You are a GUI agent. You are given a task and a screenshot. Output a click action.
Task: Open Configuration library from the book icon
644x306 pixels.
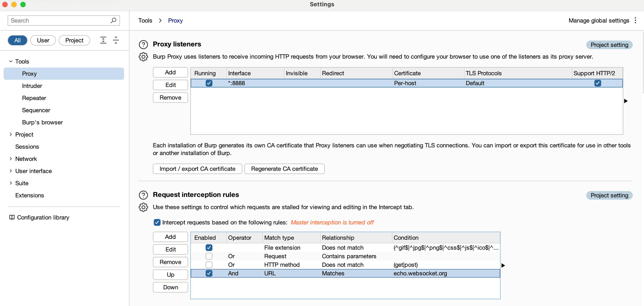12,217
